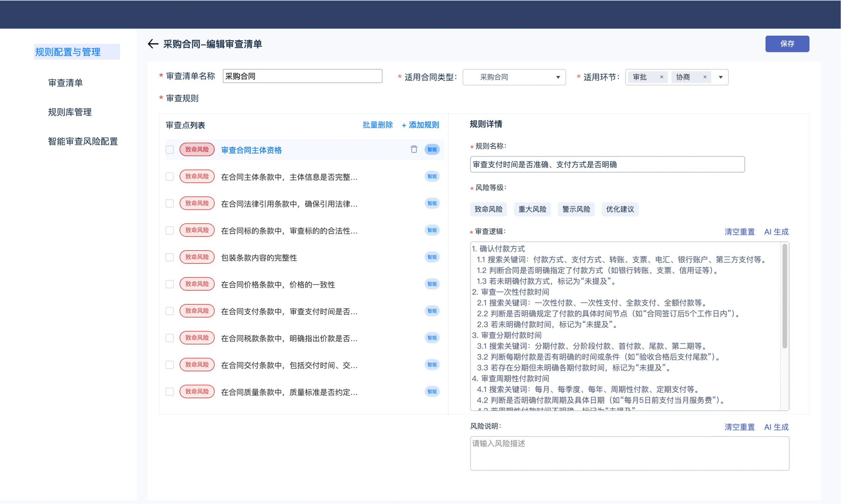Viewport: 841px width, 504px height.
Task: Tick checkbox for 审查合同主体资格 rule
Action: pos(170,150)
